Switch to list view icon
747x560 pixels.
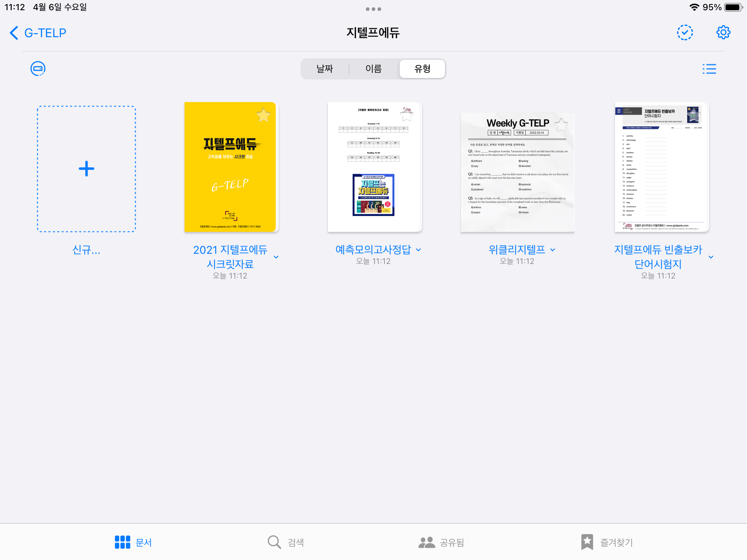point(709,69)
